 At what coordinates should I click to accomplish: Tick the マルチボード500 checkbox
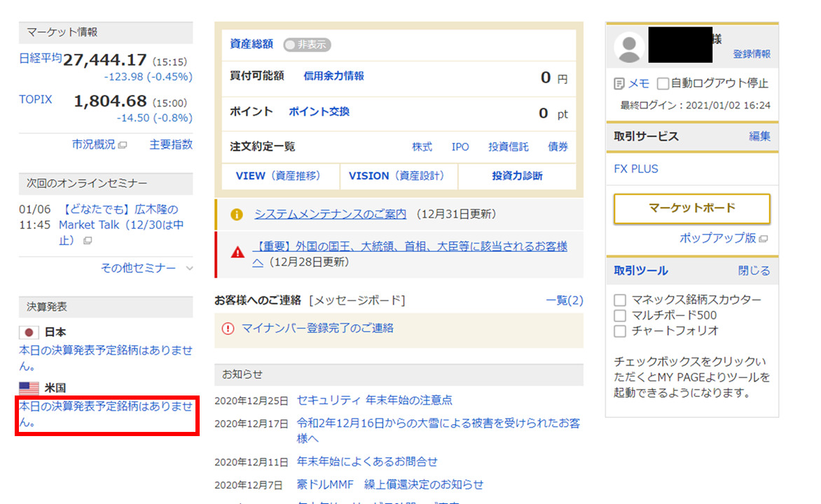(620, 316)
